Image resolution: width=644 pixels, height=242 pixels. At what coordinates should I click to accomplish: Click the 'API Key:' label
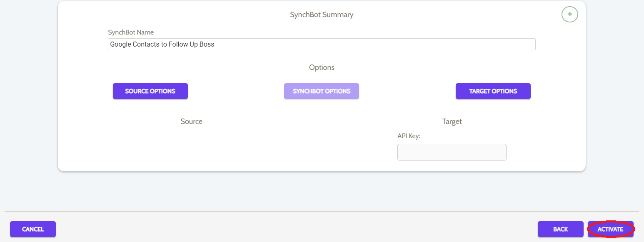(409, 136)
